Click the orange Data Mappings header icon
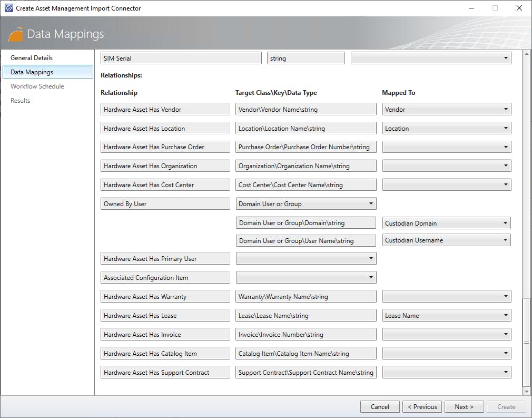The image size is (532, 418). (x=16, y=34)
